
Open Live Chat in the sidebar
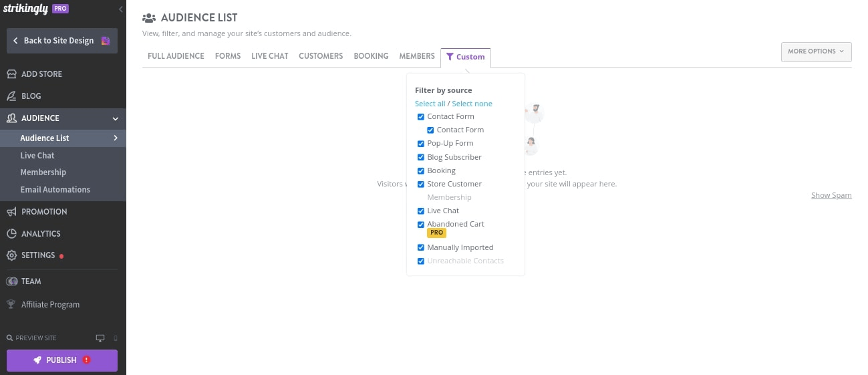coord(37,155)
